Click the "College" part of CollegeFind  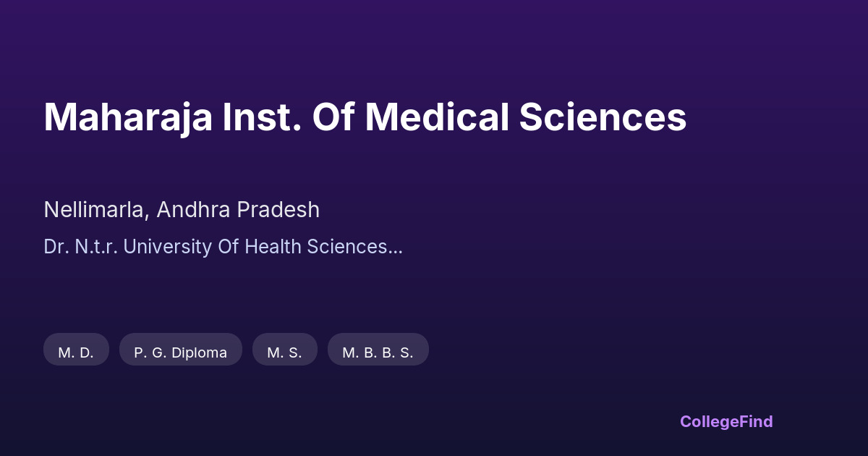[707, 421]
